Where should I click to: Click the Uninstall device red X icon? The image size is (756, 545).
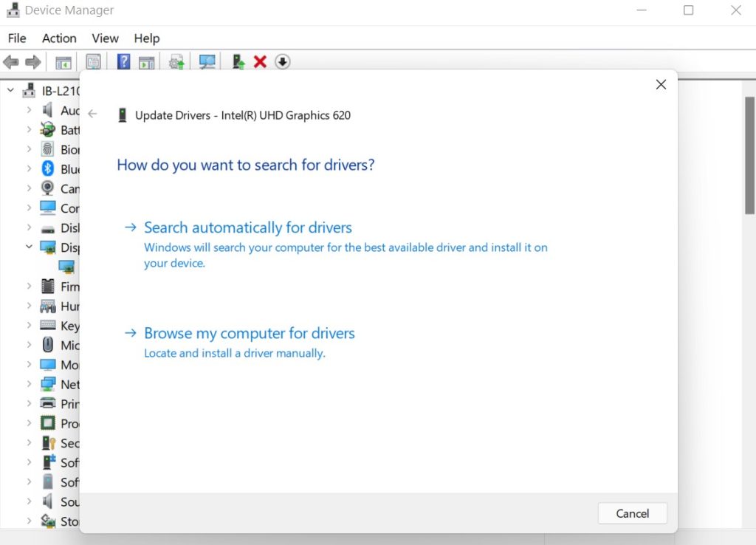click(260, 61)
